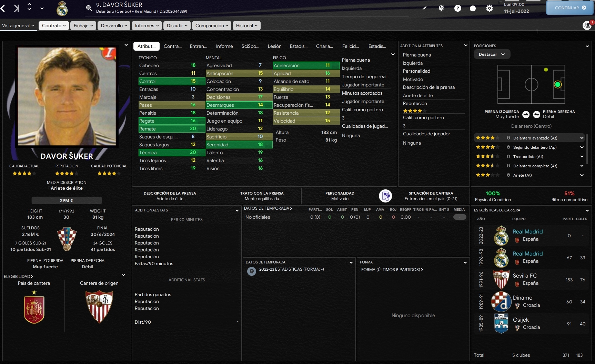Open the Historial menu button

point(247,25)
